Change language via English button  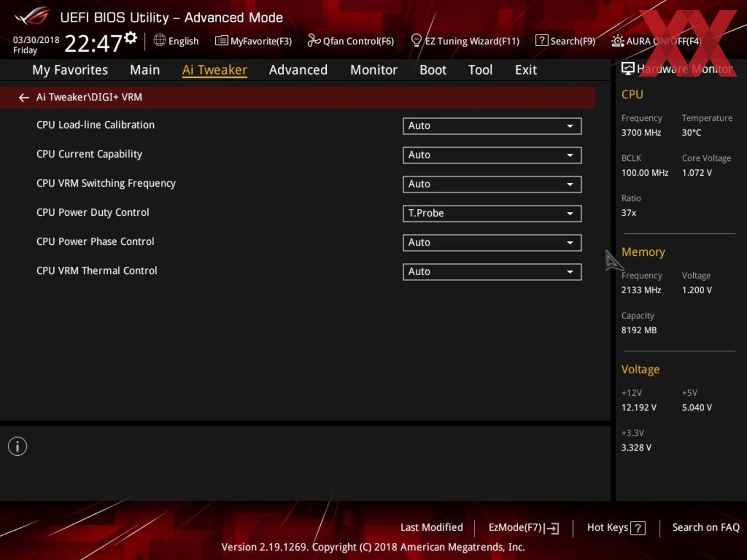(183, 41)
